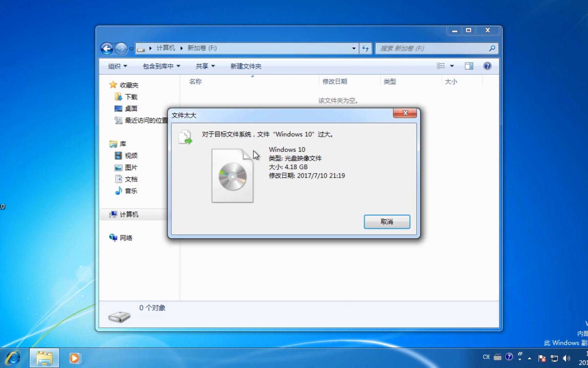
Task: Select 最近访问的位置 in sidebar
Action: (x=141, y=120)
